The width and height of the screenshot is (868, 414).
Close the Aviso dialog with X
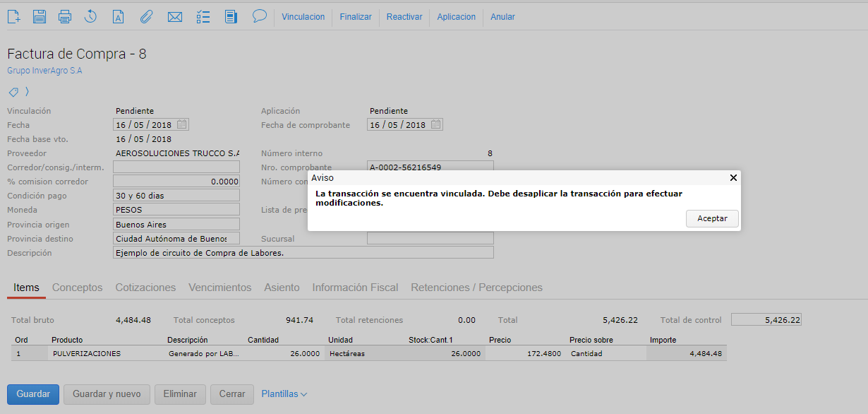click(733, 178)
